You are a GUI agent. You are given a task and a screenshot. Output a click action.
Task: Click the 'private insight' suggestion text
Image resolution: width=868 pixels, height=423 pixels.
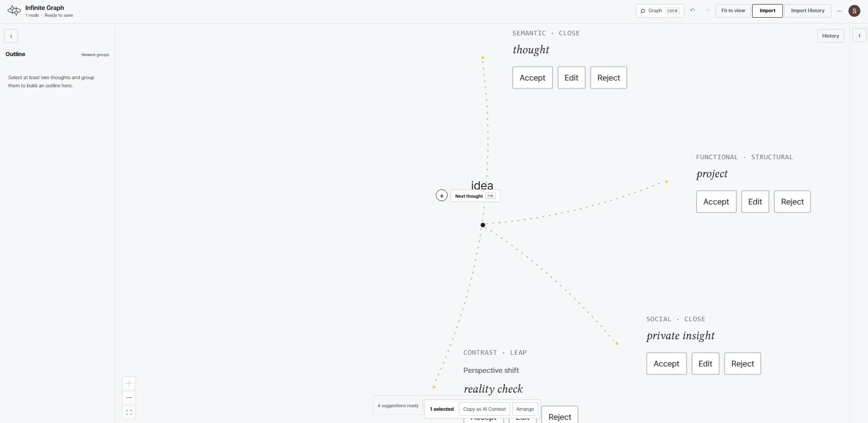[681, 336]
